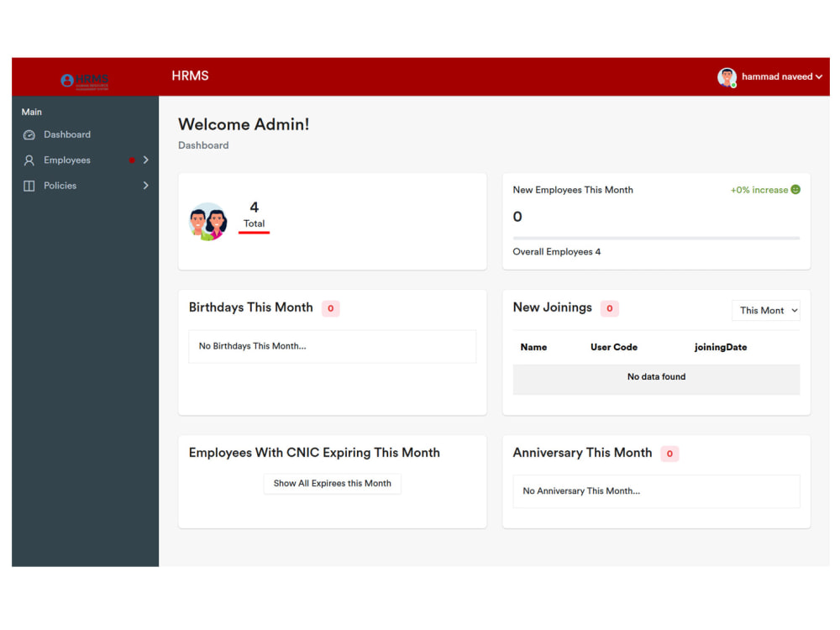Click the Dashboard breadcrumb under Welcome Admin
This screenshot has width=840, height=630.
[x=203, y=145]
